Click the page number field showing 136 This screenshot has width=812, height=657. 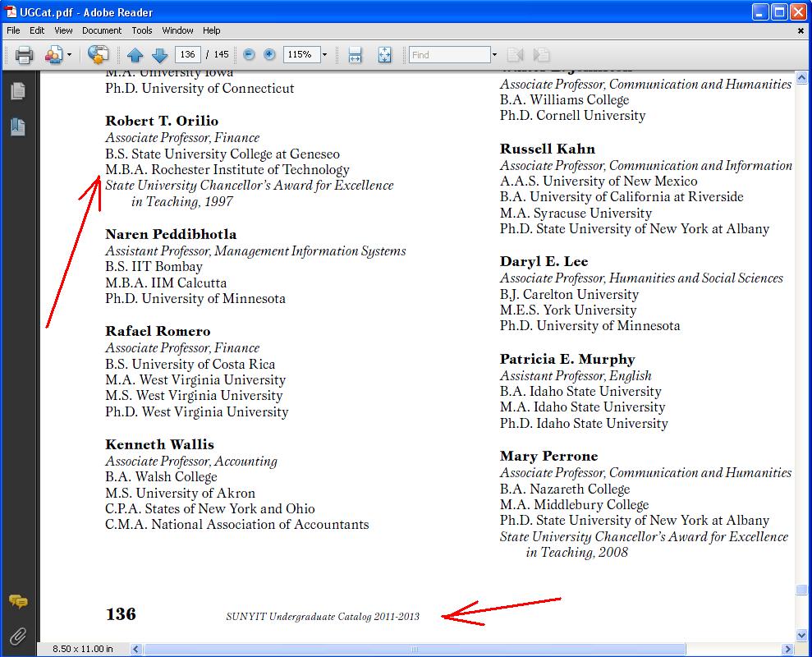[188, 55]
